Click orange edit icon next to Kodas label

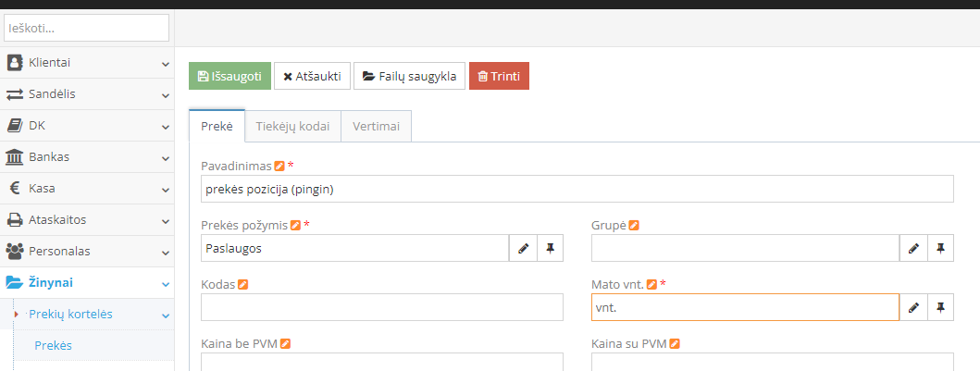242,285
